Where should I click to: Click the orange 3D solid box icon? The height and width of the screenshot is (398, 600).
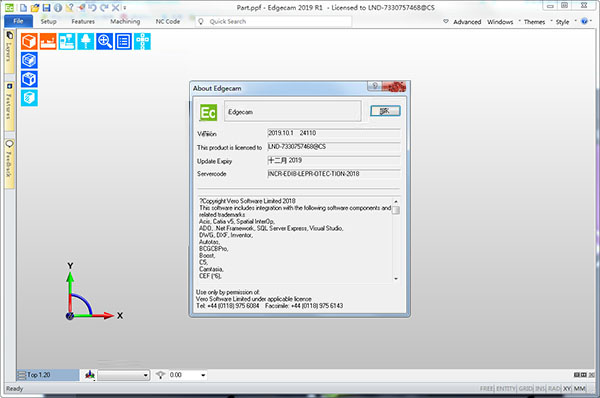click(x=29, y=41)
